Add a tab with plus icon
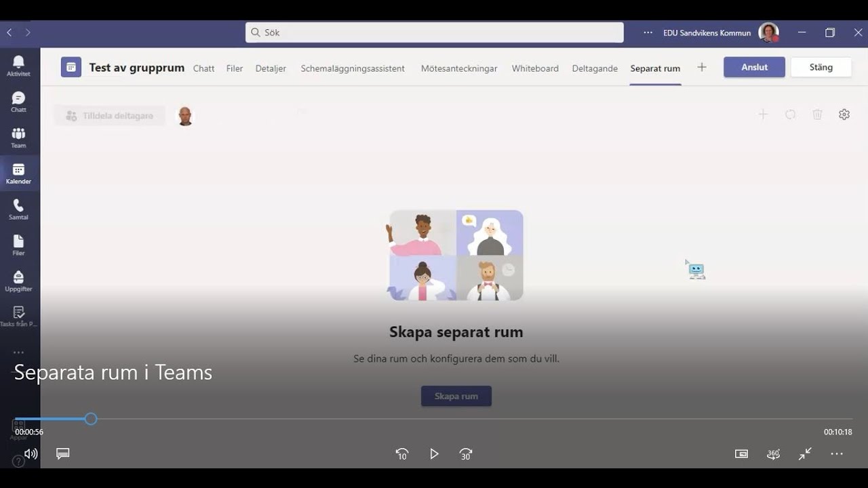 point(702,67)
